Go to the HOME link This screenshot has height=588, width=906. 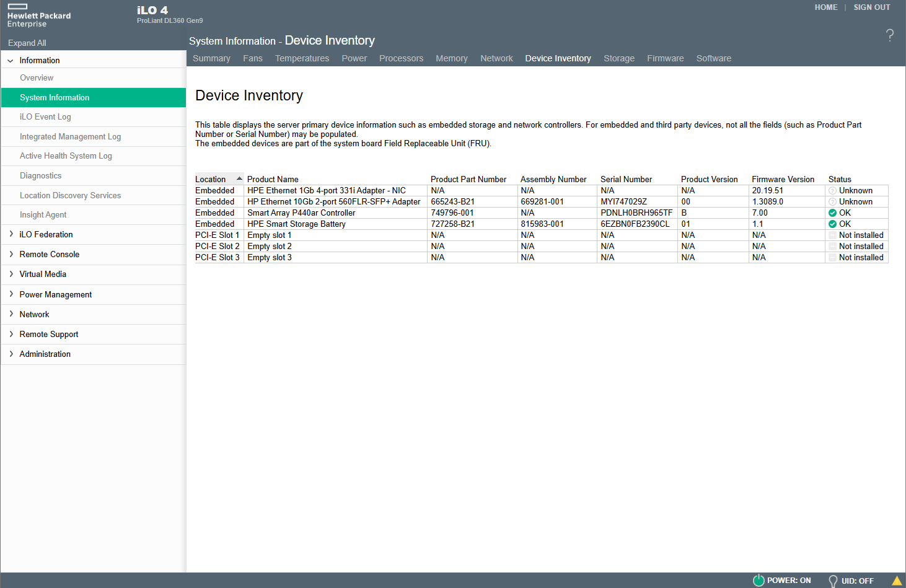pos(826,7)
